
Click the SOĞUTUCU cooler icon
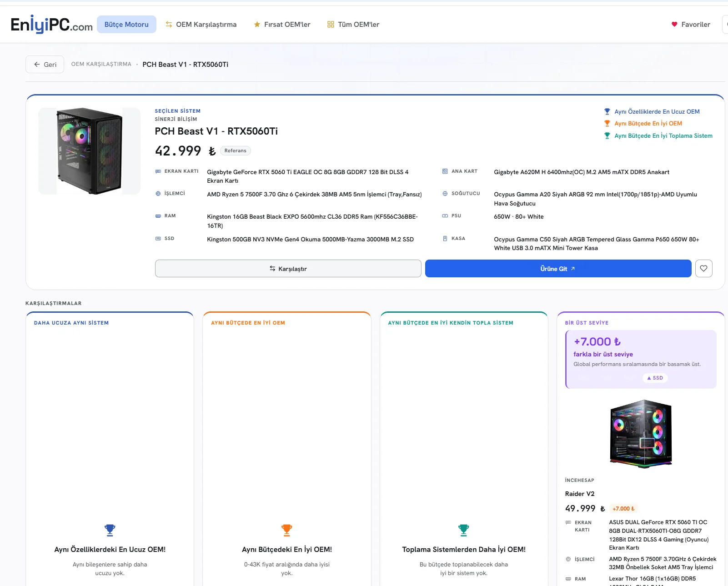(445, 194)
